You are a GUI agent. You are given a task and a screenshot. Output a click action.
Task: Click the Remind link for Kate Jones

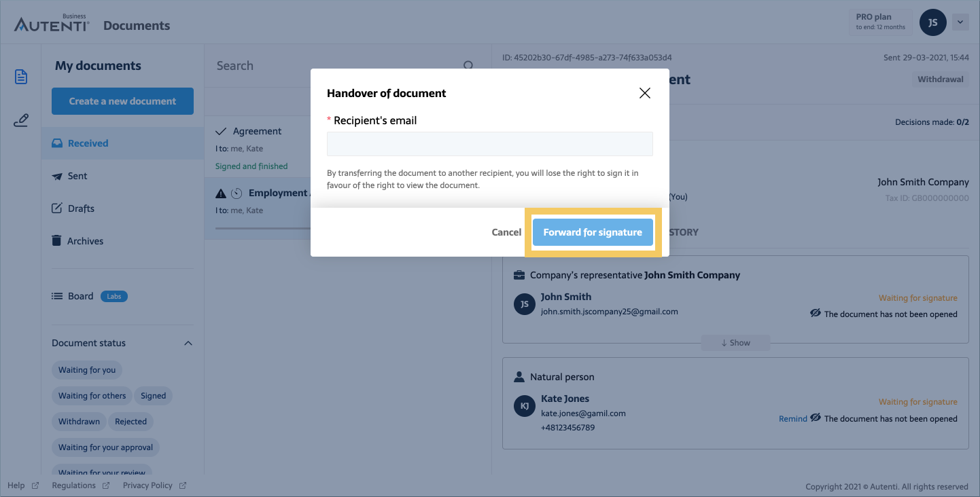(792, 419)
